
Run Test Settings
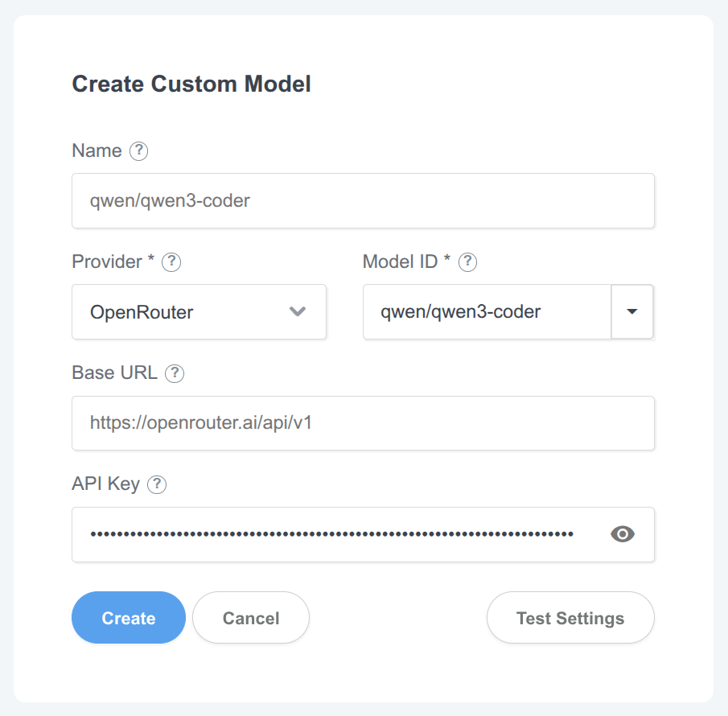pos(570,618)
